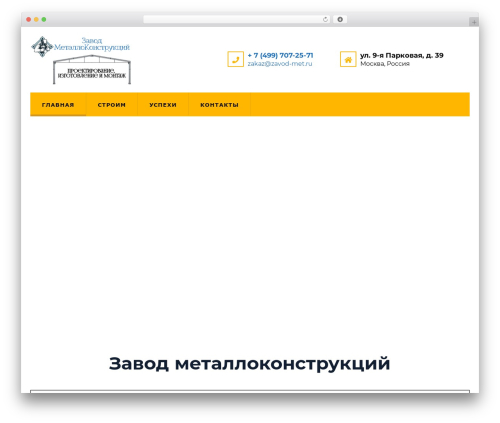Click the zakaz@zavod-met.ru email link
Screen dimensions: 500x423
click(280, 64)
